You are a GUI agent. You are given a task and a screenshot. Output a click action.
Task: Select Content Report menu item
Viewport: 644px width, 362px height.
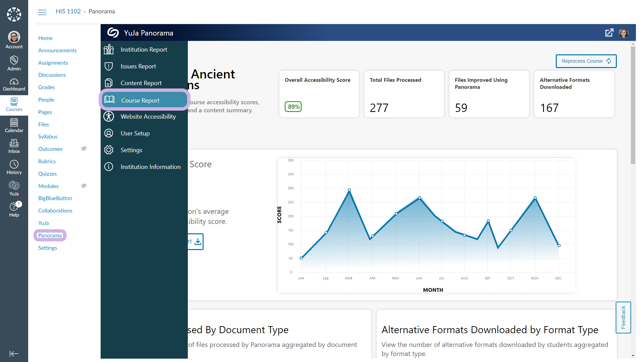[144, 83]
